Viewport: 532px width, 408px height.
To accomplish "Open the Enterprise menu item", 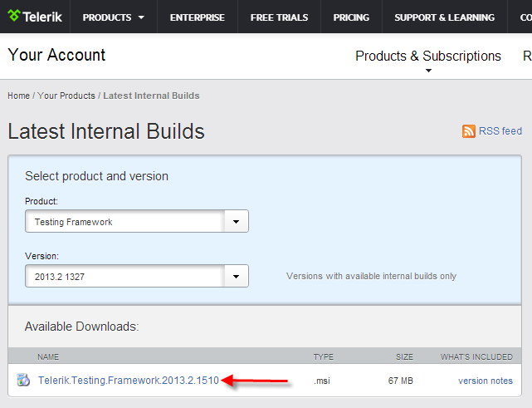I will pyautogui.click(x=197, y=17).
